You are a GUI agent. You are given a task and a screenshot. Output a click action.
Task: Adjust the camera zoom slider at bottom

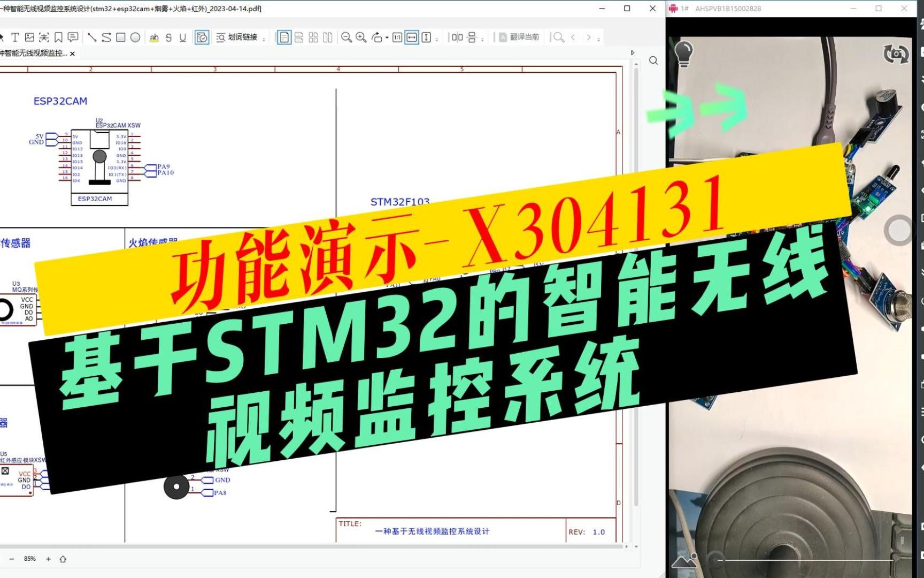805,560
